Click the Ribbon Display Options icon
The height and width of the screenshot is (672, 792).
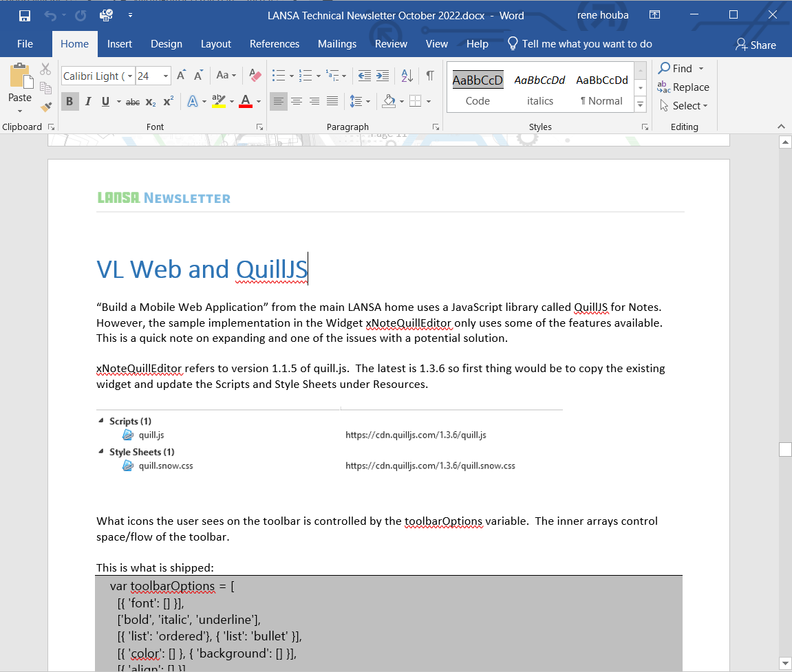(654, 15)
